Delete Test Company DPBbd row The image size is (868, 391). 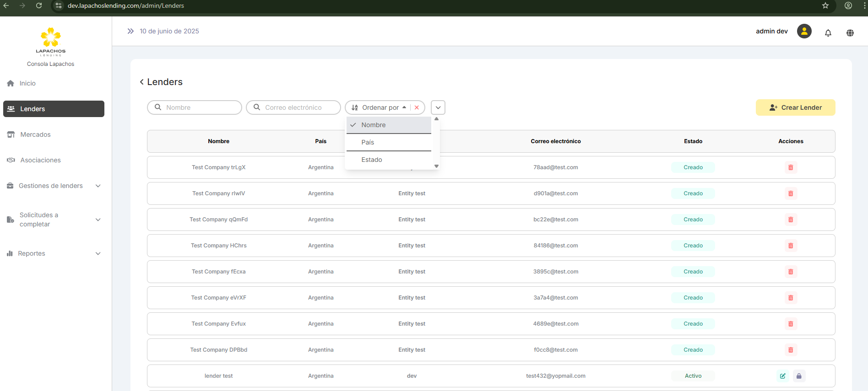pos(790,350)
